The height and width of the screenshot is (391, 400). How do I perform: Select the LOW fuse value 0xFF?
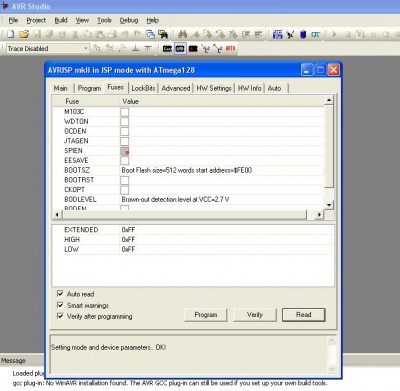coord(128,249)
